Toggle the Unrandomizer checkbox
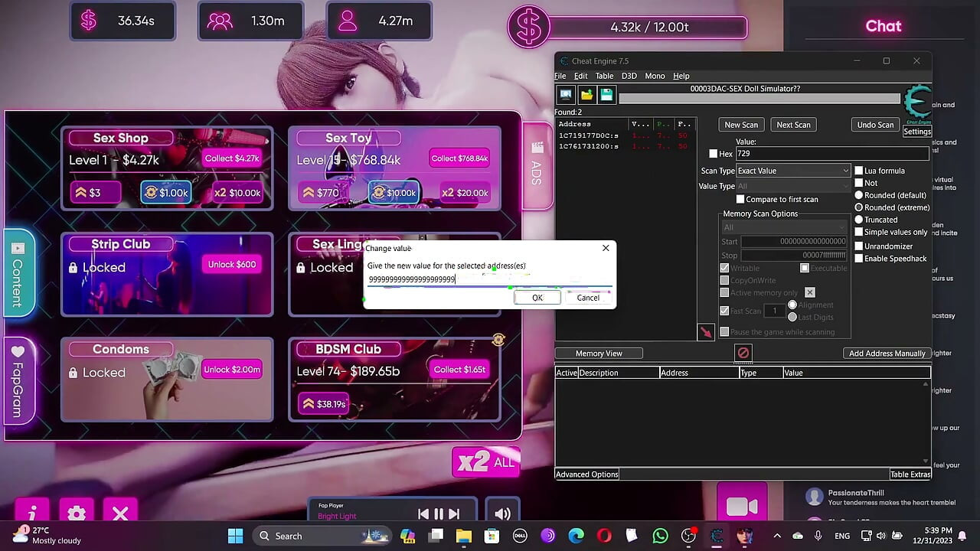 point(859,246)
